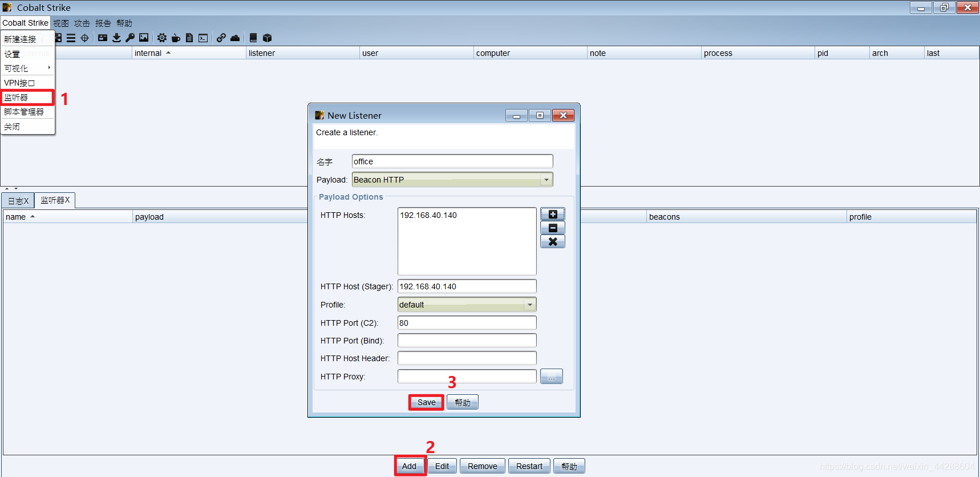This screenshot has width=980, height=477.
Task: Open the 视图 menu
Action: pos(61,23)
